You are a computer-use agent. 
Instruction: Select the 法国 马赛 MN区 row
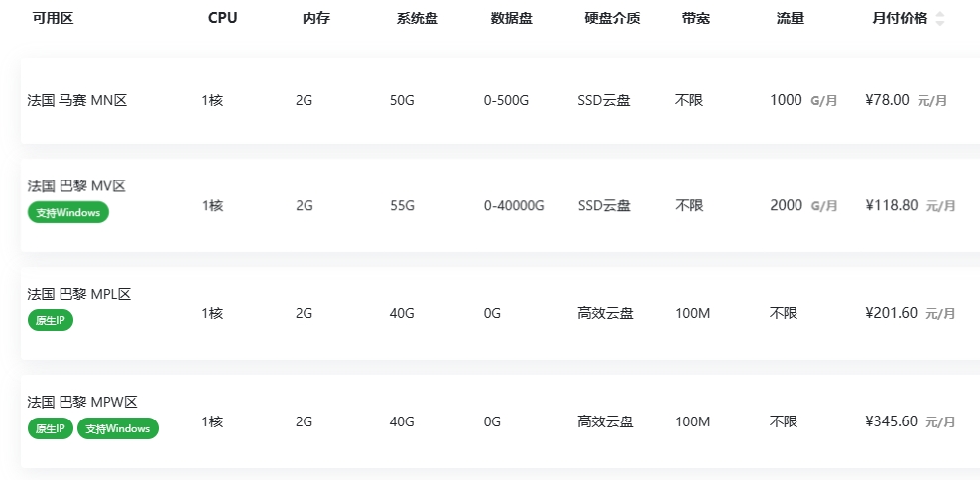(500, 100)
